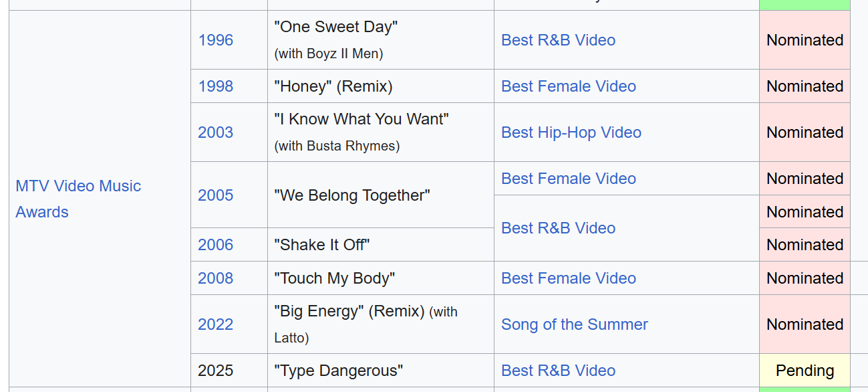868x392 pixels.
Task: Open Best R&B Video link beside Shake It Off
Action: pyautogui.click(x=558, y=228)
